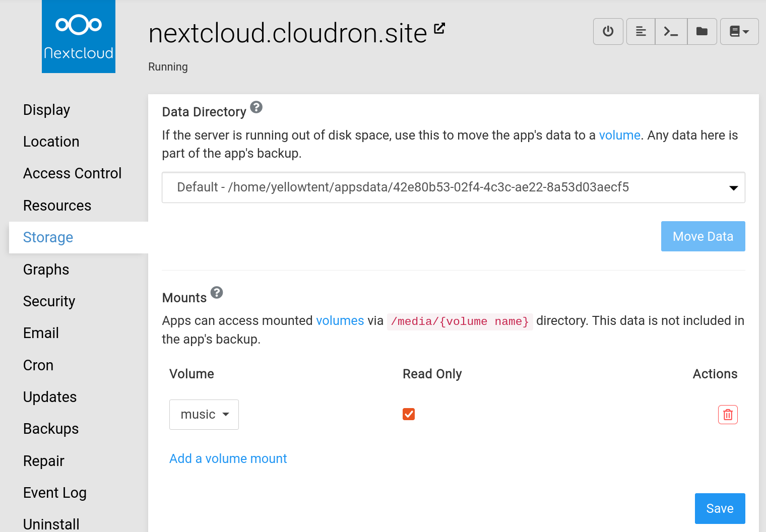Viewport: 766px width, 532px height.
Task: Open the Access Control section
Action: (72, 173)
